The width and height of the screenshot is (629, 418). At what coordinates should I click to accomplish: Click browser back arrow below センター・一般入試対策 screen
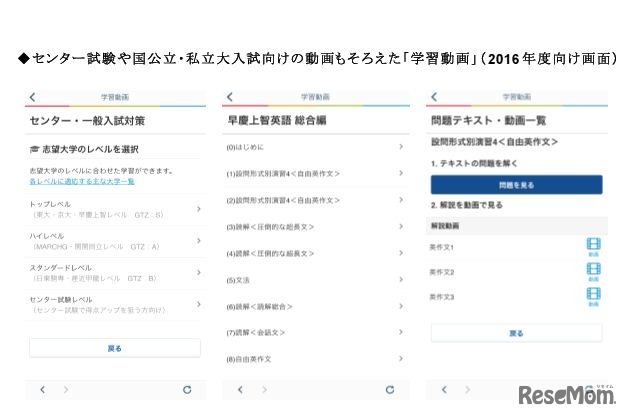click(43, 390)
